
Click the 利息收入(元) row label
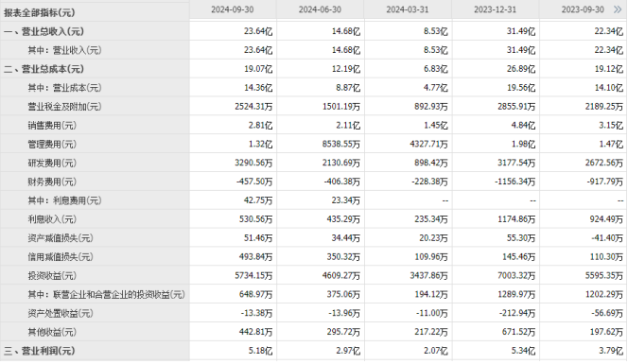[x=52, y=219]
